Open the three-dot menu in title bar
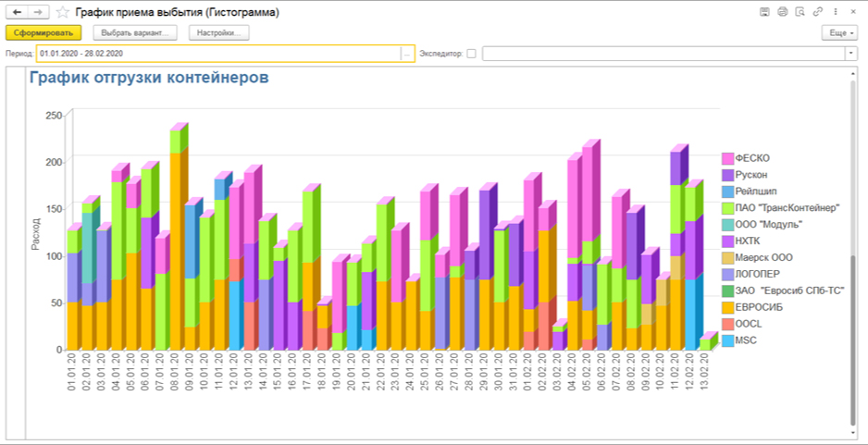Viewport: 868px width, 445px height. coord(836,12)
